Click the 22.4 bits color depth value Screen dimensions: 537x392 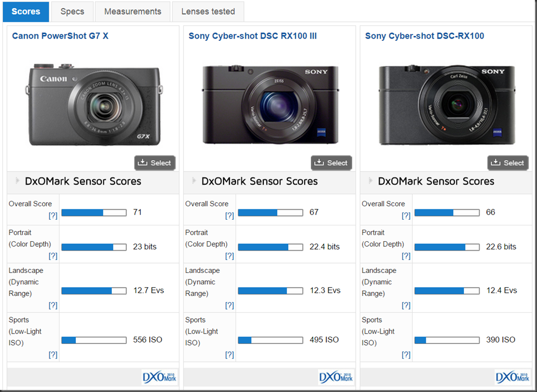[325, 246]
